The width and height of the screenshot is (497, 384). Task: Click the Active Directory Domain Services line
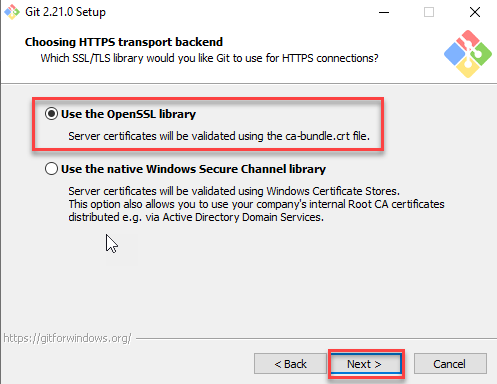pos(196,217)
